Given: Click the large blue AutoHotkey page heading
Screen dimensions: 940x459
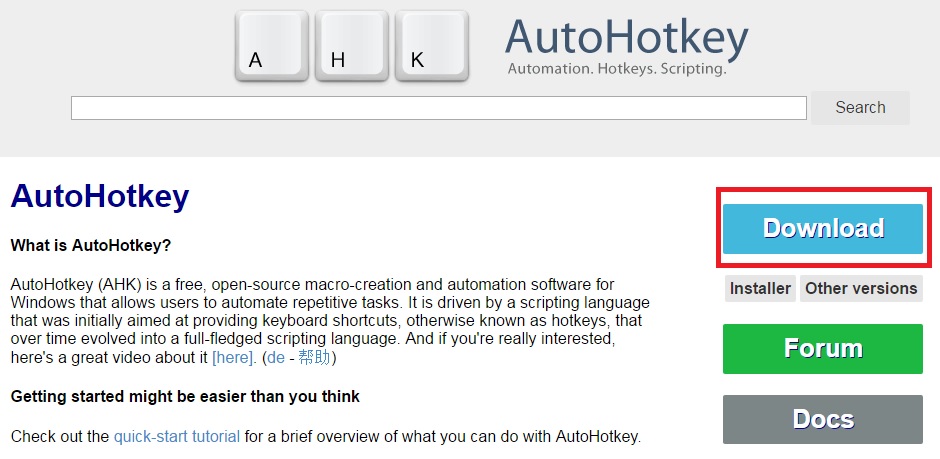Looking at the screenshot, I should pos(100,196).
